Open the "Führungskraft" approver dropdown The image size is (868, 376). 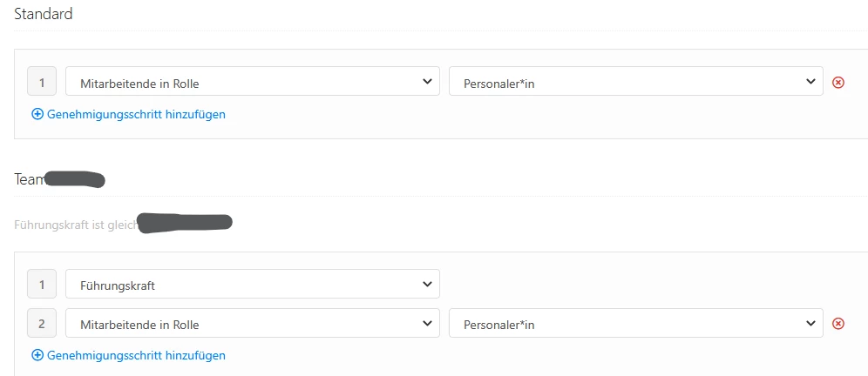252,284
